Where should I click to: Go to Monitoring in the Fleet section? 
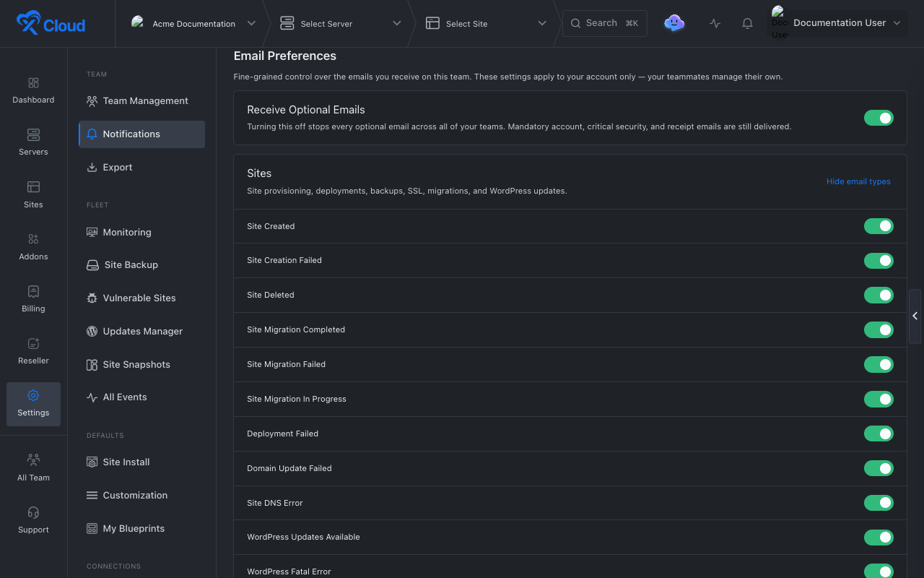tap(141, 232)
